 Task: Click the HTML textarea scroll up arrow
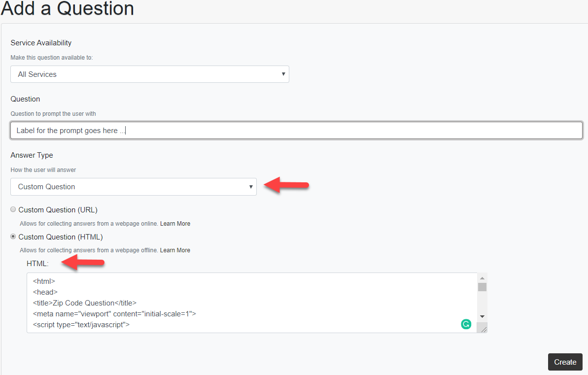tap(482, 278)
